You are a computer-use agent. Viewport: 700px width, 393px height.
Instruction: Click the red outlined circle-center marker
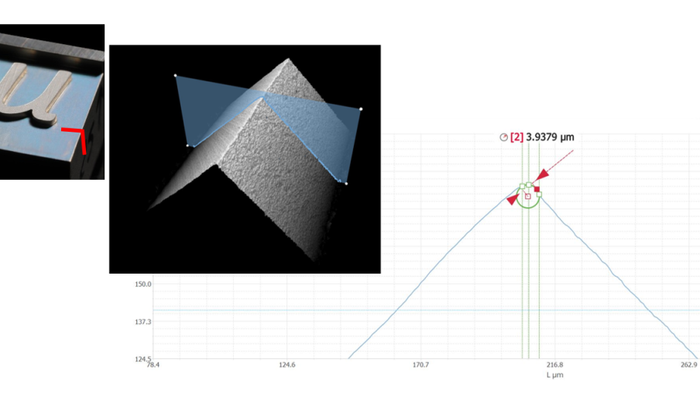[x=528, y=196]
